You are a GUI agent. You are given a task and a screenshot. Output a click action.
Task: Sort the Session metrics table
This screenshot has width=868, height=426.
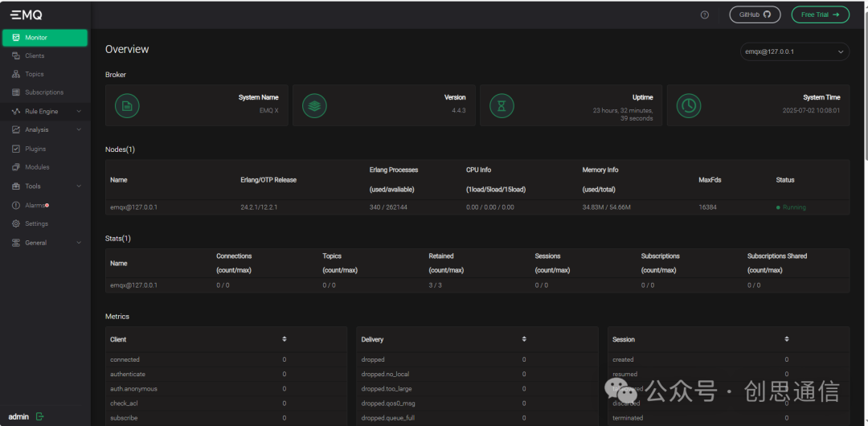[787, 339]
